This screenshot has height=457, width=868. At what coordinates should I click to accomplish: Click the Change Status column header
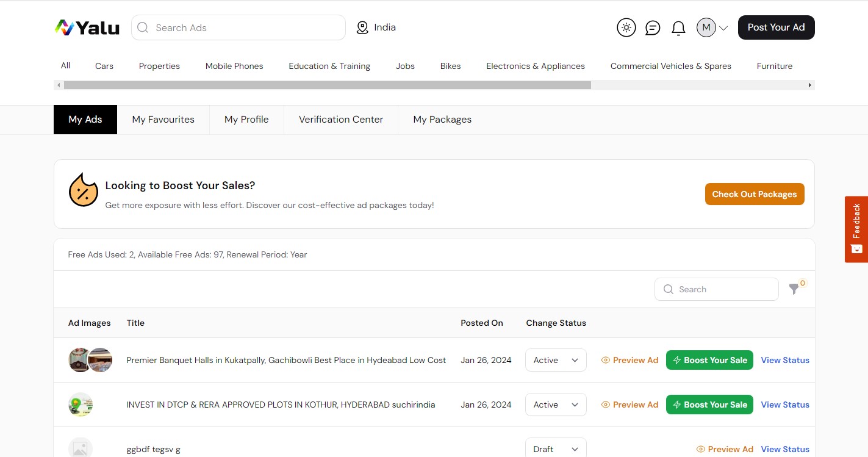click(x=556, y=323)
